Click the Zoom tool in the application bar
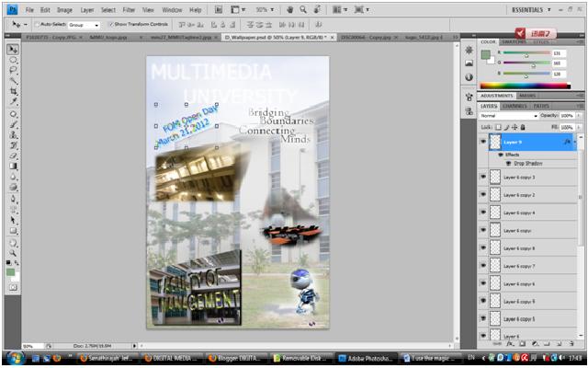 [303, 10]
